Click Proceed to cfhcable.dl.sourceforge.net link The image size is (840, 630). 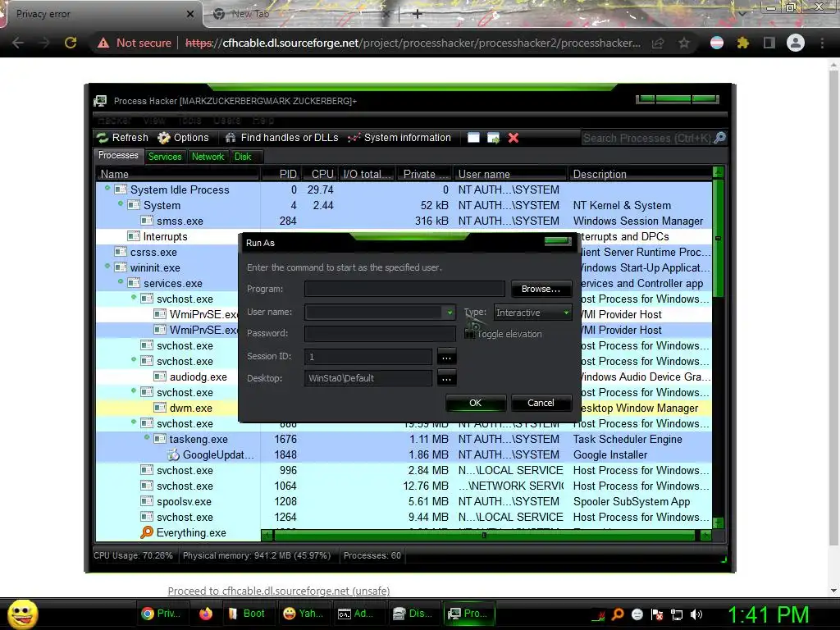pos(279,591)
